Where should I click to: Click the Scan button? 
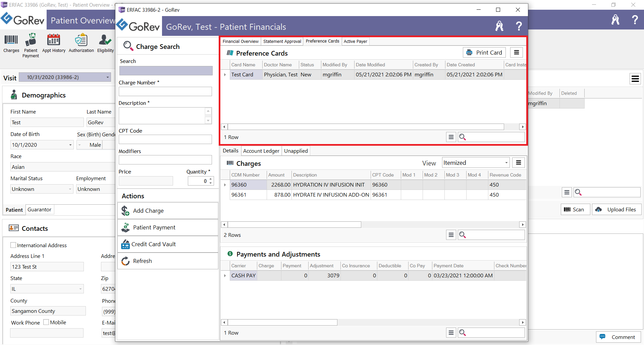click(x=575, y=209)
